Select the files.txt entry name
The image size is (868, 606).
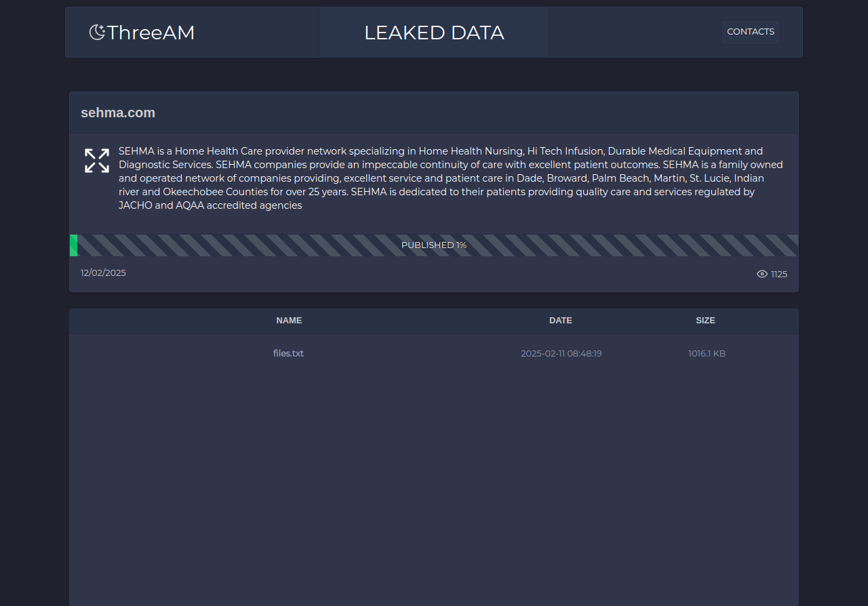click(288, 353)
